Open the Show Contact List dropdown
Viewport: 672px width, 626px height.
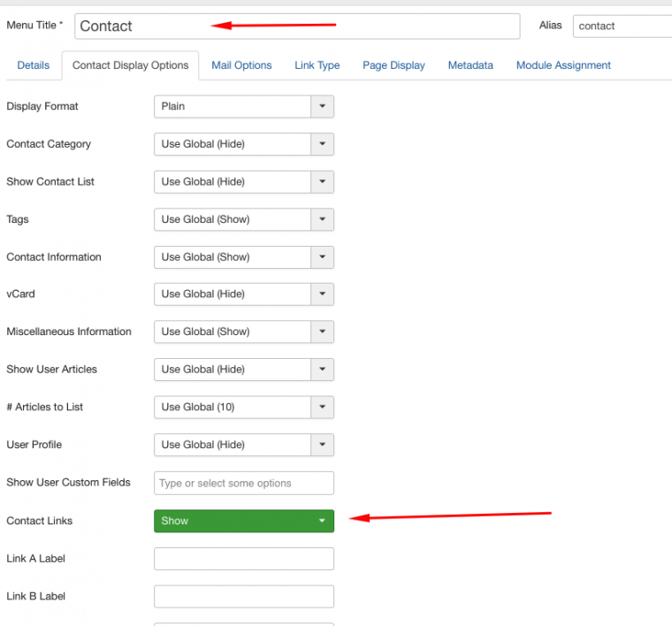243,181
